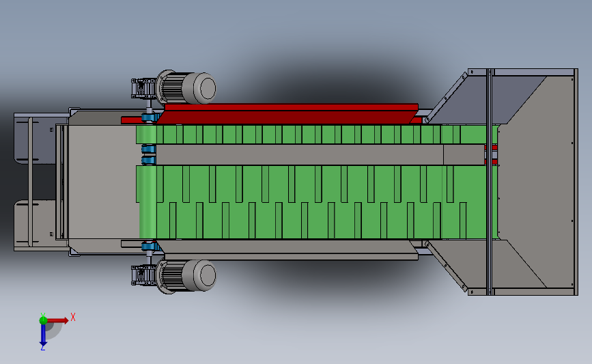Select the wide green cleated conveyor belt
Image resolution: width=592 pixels, height=364 pixels.
[x=317, y=202]
